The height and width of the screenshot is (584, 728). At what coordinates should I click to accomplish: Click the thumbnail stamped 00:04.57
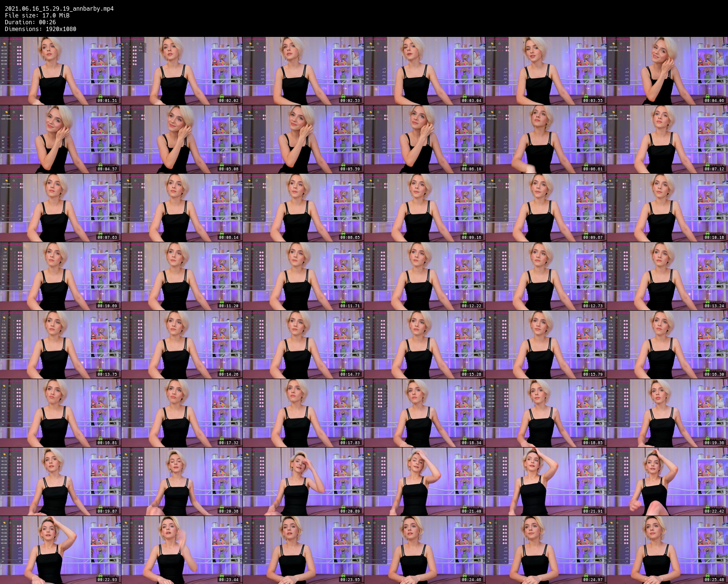pyautogui.click(x=60, y=139)
